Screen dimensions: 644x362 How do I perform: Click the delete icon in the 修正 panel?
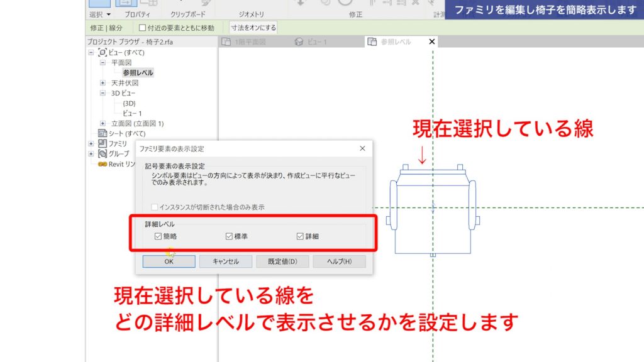416,3
